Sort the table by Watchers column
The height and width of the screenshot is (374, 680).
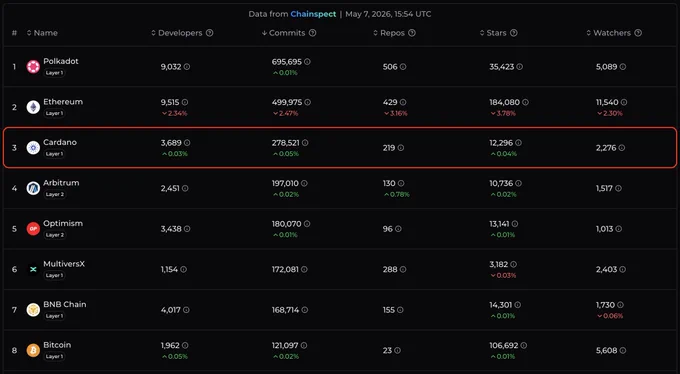point(608,33)
